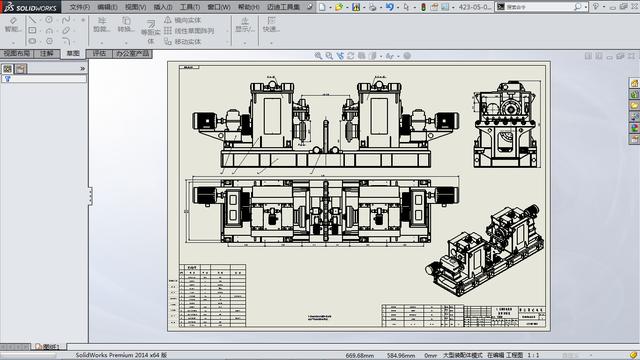Click the Zoom to Fit icon
The width and height of the screenshot is (640, 360).
tap(318, 56)
